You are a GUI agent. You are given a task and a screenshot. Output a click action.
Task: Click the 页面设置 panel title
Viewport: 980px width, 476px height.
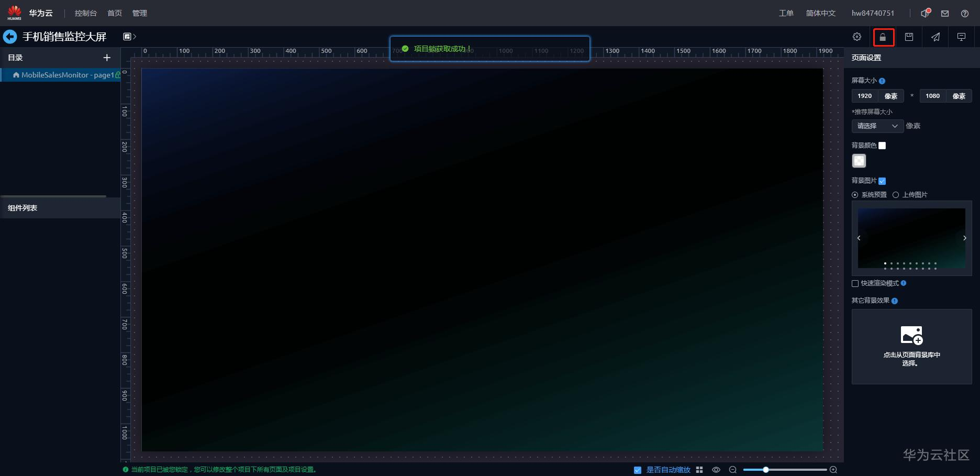tap(866, 58)
